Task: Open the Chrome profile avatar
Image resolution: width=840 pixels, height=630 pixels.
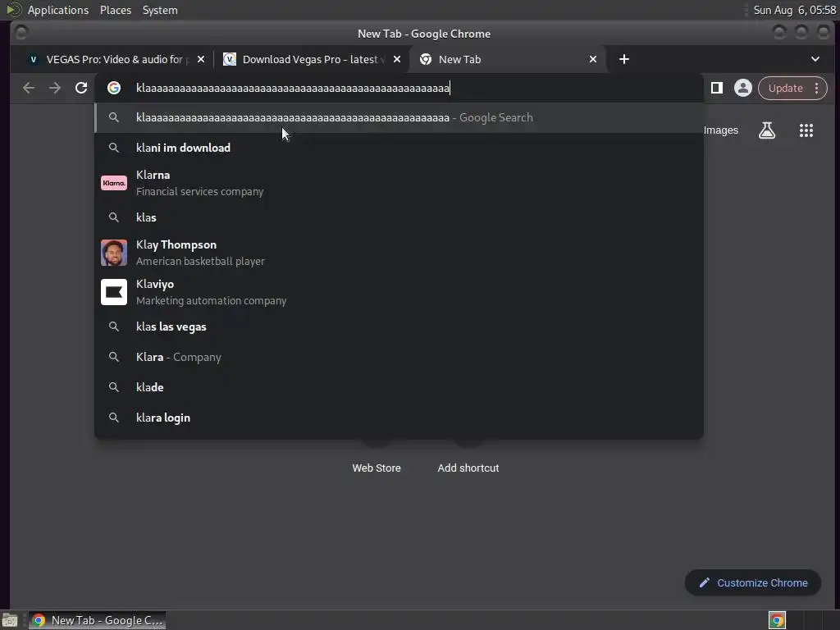Action: [742, 88]
